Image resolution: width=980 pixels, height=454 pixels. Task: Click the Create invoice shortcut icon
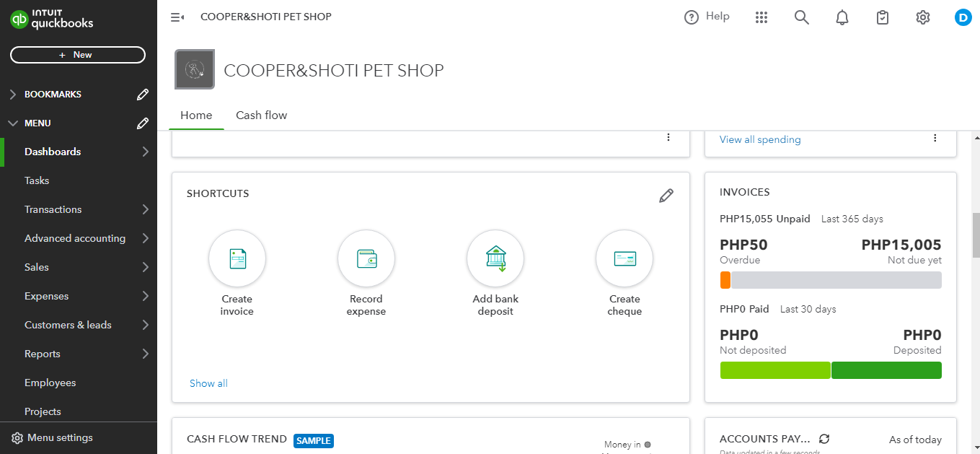[x=237, y=258]
